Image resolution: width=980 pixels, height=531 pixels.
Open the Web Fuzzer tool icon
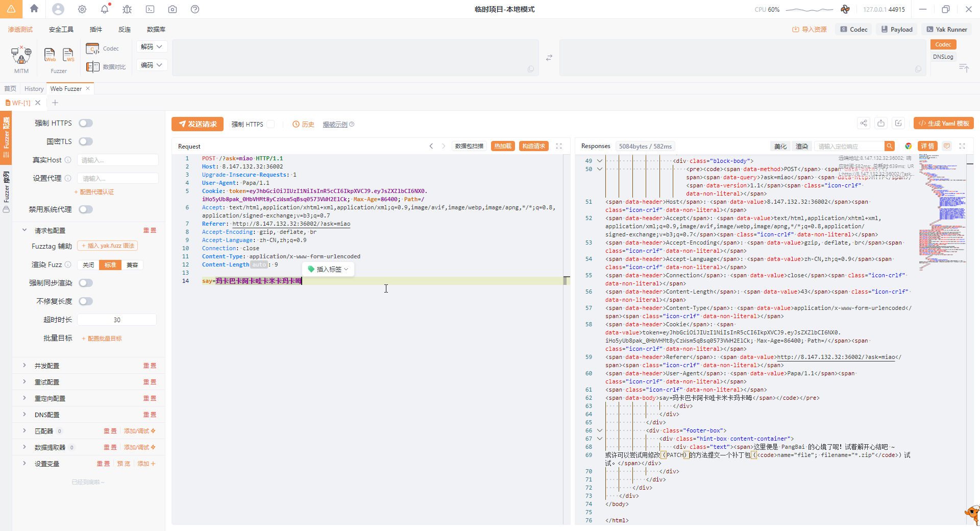pos(50,55)
